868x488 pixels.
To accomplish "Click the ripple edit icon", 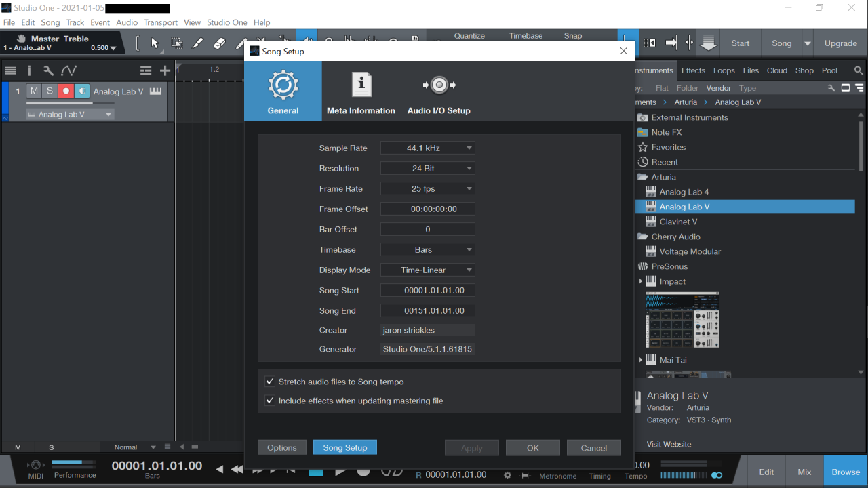I will pos(689,43).
